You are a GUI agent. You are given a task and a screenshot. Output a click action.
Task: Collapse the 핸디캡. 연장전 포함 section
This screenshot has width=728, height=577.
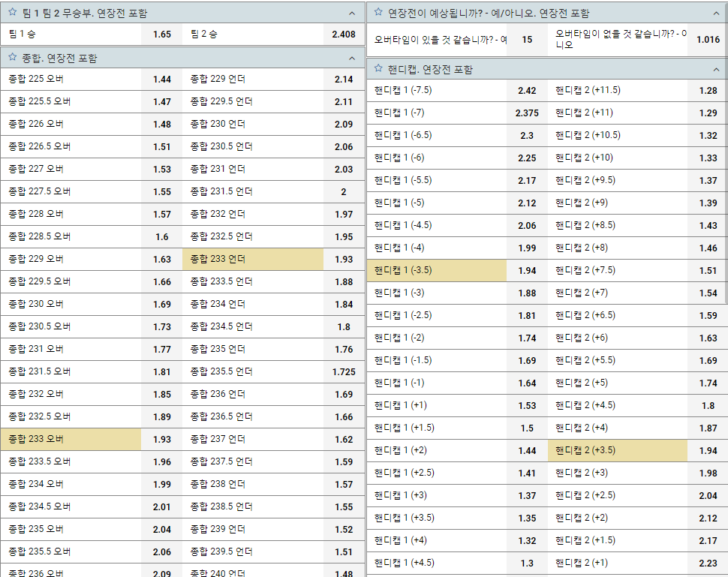pyautogui.click(x=717, y=69)
